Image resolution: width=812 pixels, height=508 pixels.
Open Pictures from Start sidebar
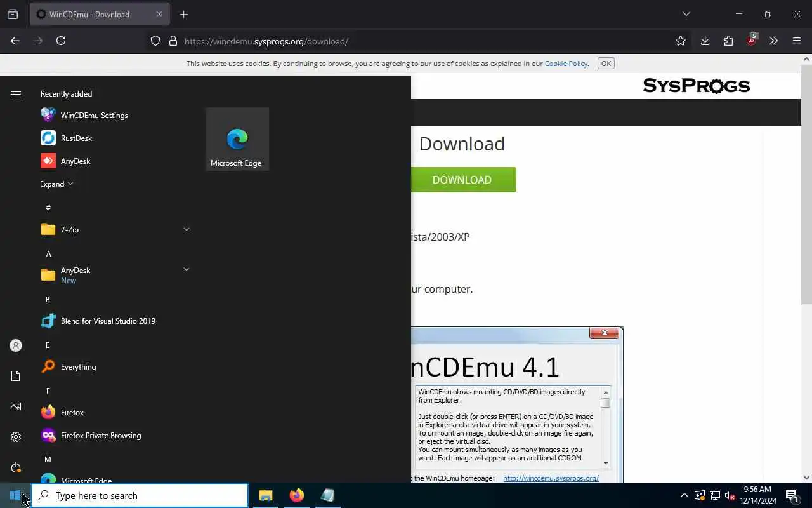click(16, 406)
